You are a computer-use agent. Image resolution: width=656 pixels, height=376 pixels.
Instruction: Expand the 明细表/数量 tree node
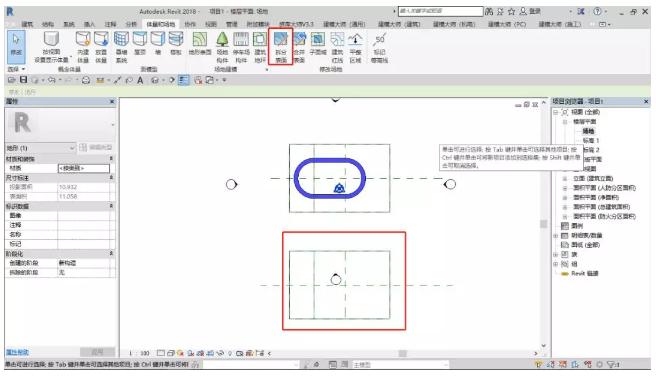(556, 235)
